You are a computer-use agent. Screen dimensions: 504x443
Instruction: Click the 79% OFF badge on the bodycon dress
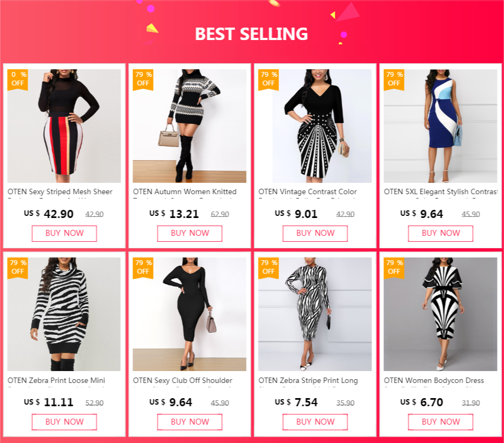(394, 268)
